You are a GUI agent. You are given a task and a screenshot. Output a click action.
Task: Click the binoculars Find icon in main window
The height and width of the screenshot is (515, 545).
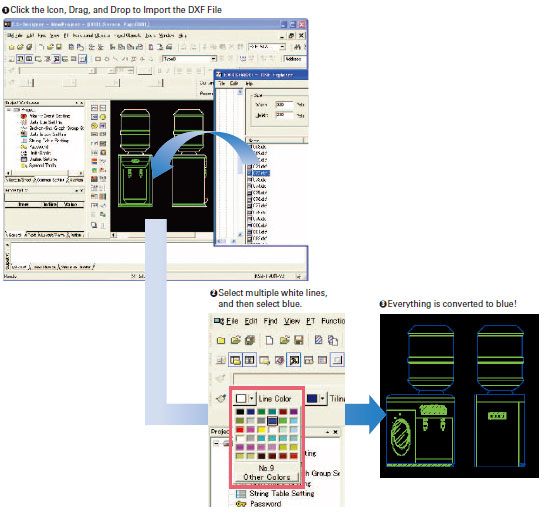[297, 47]
